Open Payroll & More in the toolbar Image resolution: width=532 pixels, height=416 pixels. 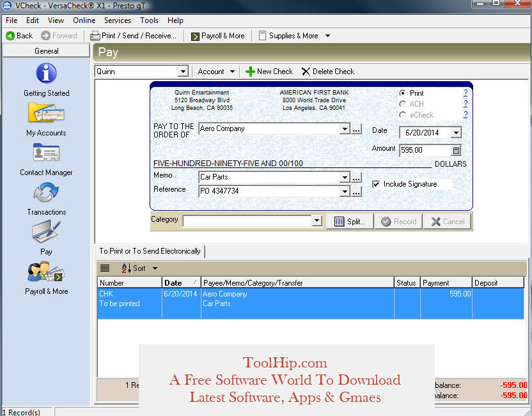[x=217, y=36]
